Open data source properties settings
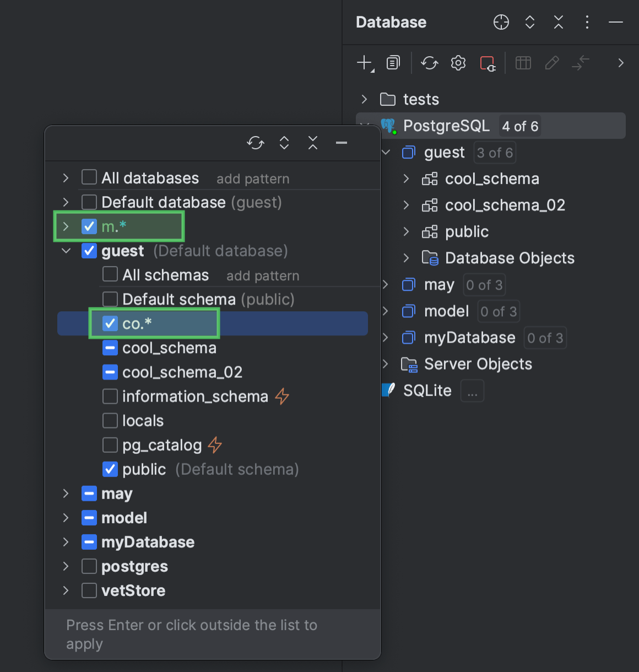The image size is (639, 672). coord(458,63)
